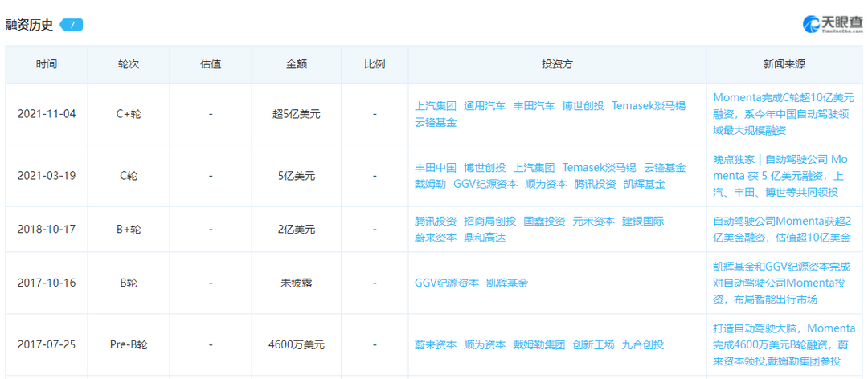
Task: Open 通用汽车 investor link
Action: (x=485, y=105)
